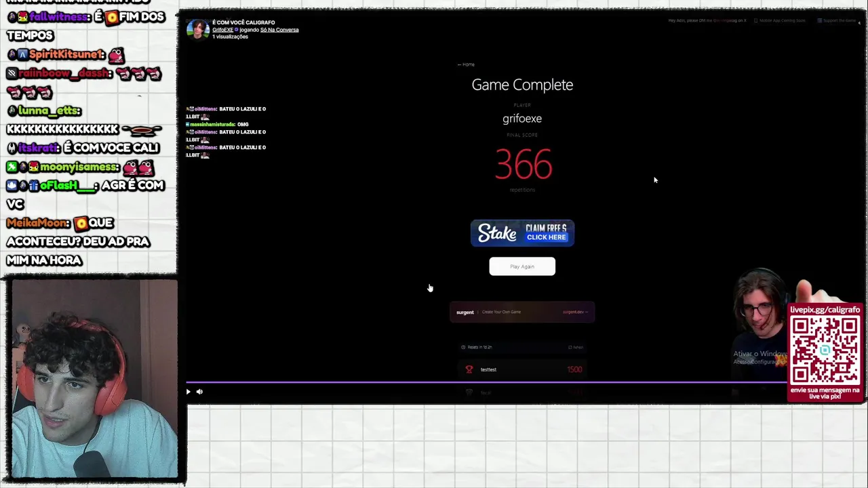Click the chat username moonyisamess
Viewport: 868px width, 488px height.
click(x=79, y=167)
